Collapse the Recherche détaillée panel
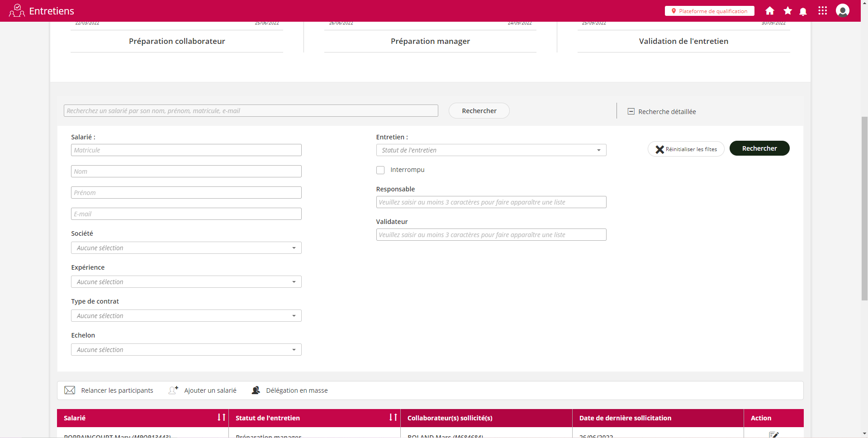 pyautogui.click(x=631, y=111)
